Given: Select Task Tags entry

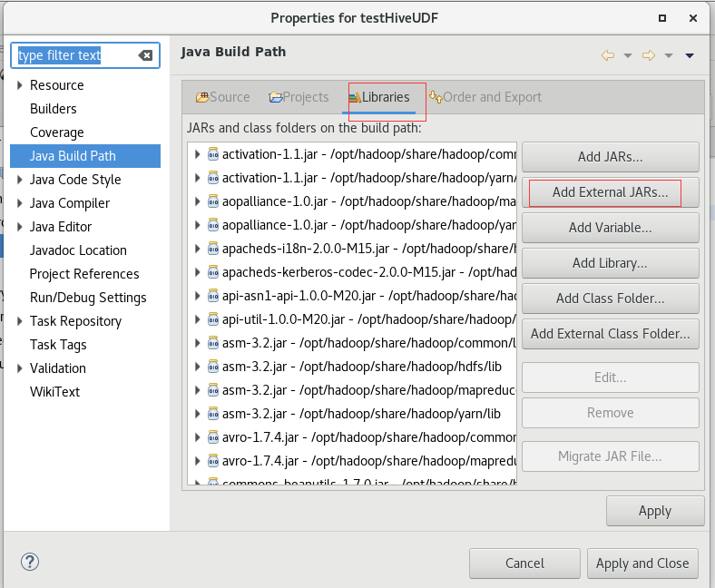Looking at the screenshot, I should [58, 345].
